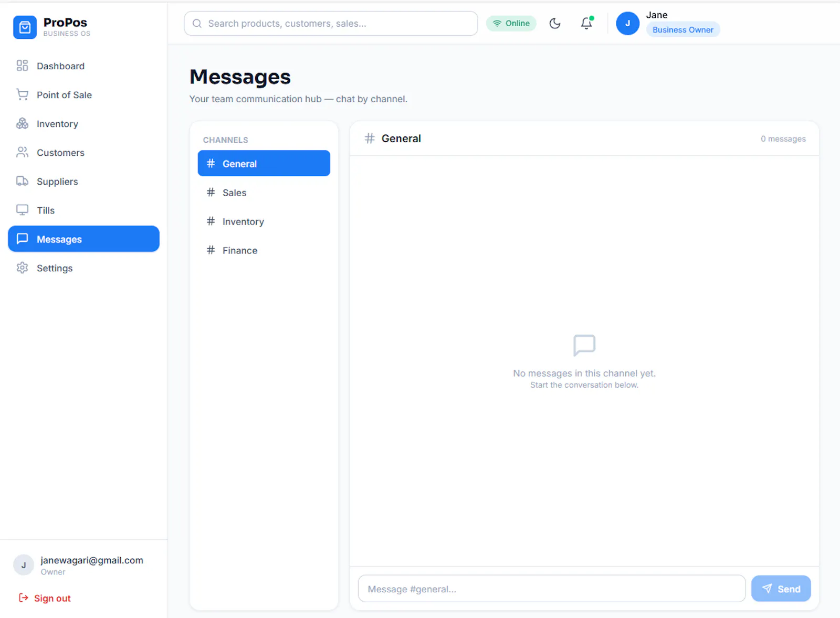Viewport: 840px width, 618px height.
Task: Click the Customers people icon
Action: [x=22, y=152]
